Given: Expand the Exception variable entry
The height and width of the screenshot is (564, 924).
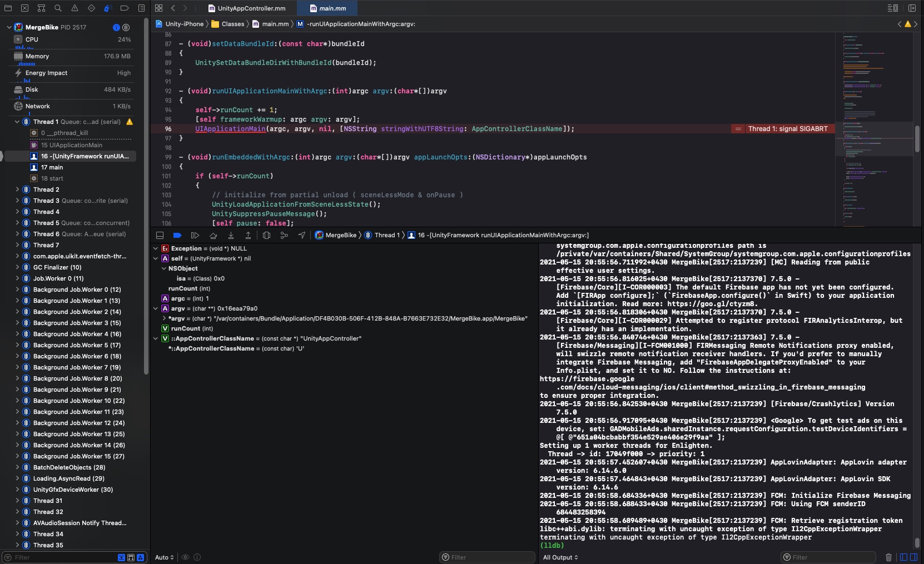Looking at the screenshot, I should click(x=156, y=248).
